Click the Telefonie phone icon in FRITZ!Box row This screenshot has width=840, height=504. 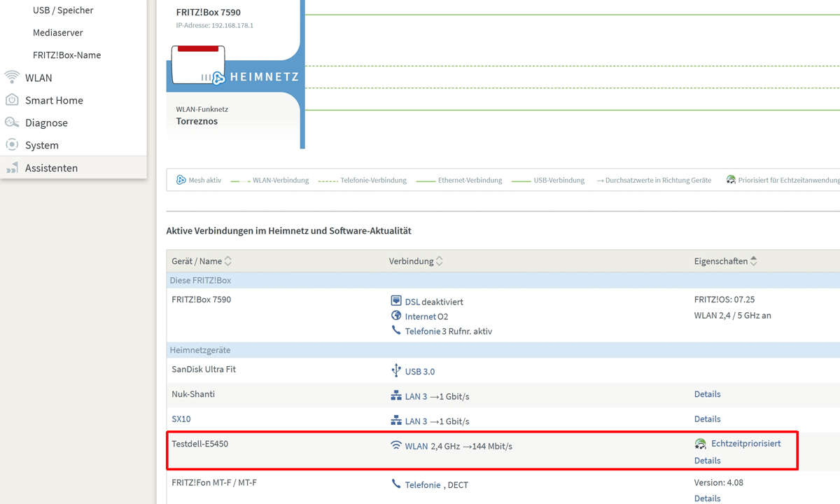[x=396, y=330]
